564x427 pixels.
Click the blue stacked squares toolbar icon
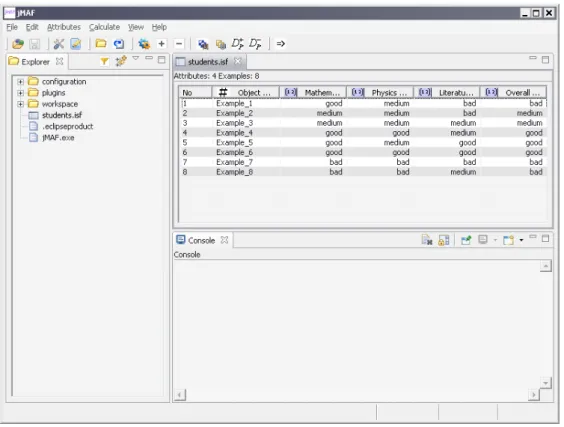[203, 44]
